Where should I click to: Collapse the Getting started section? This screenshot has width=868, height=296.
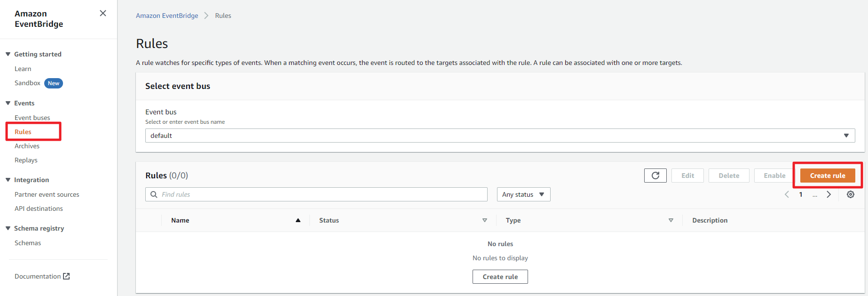8,54
